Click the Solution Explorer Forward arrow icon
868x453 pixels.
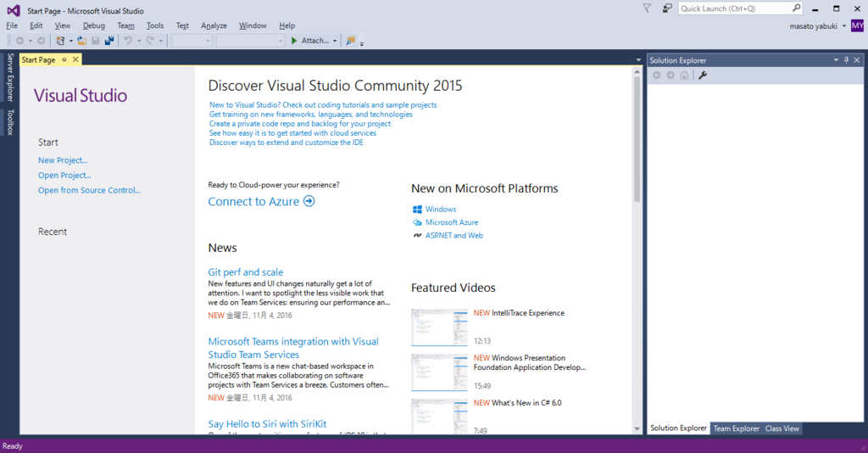670,75
